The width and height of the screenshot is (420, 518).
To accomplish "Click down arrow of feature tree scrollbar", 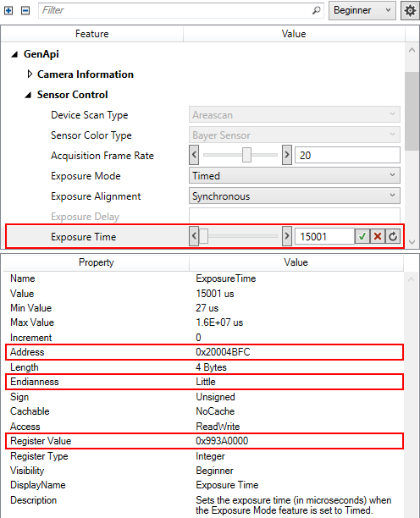I will tap(412, 242).
